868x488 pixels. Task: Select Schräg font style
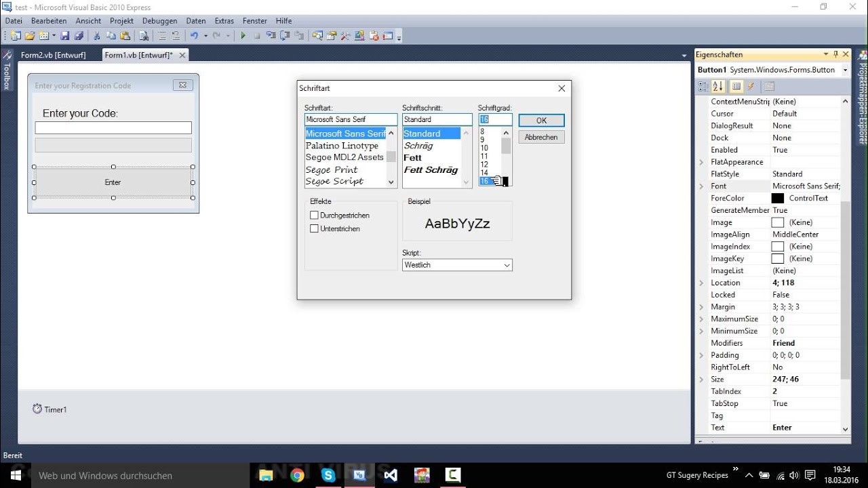click(x=418, y=146)
